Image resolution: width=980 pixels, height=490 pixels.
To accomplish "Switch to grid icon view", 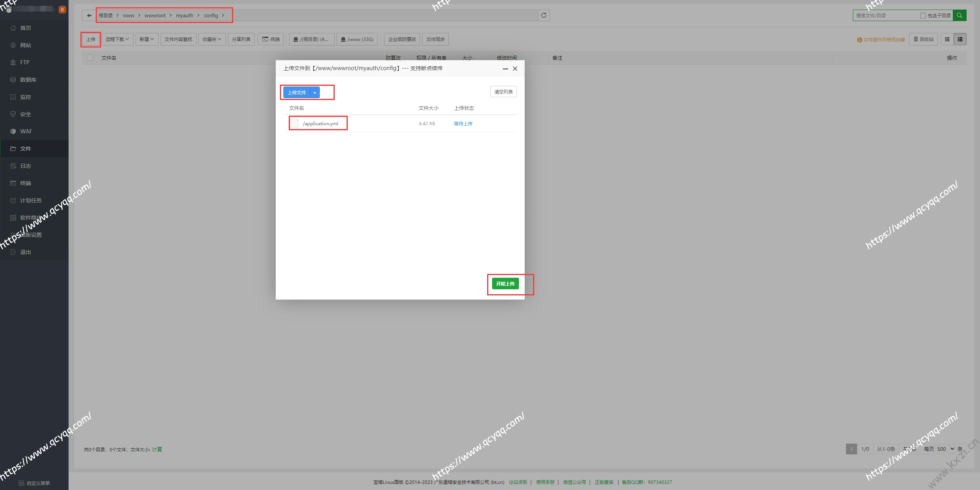I will coord(947,39).
